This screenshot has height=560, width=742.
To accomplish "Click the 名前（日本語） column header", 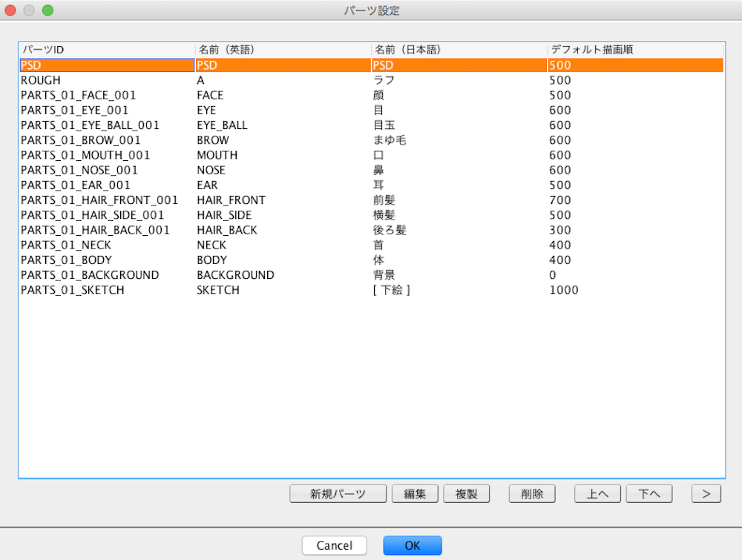I will pos(459,50).
